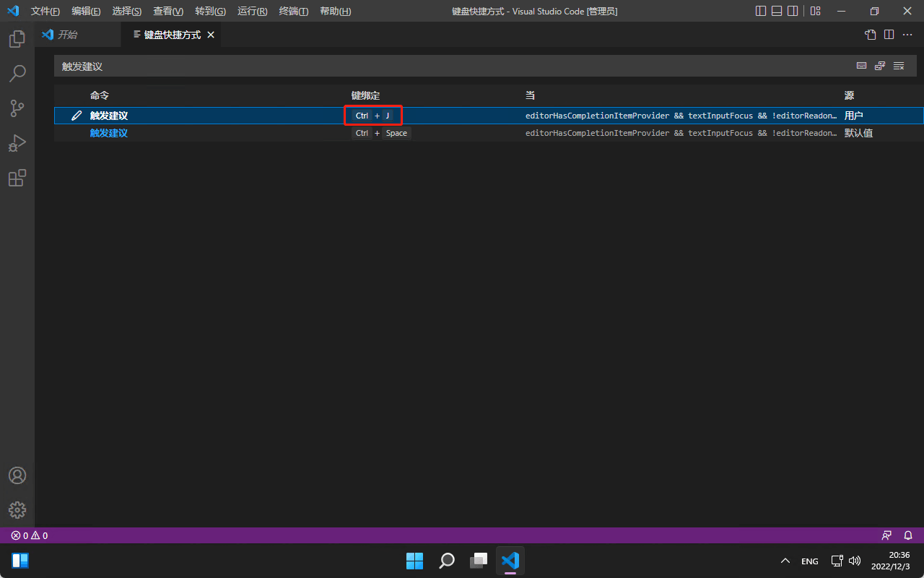The width and height of the screenshot is (924, 578).
Task: Open the 查看(V) menu
Action: coord(168,12)
